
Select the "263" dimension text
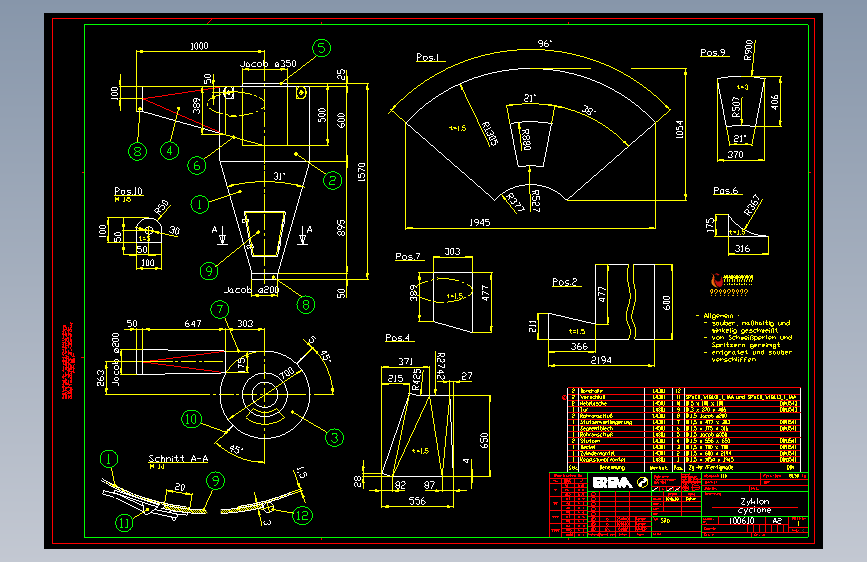101,378
